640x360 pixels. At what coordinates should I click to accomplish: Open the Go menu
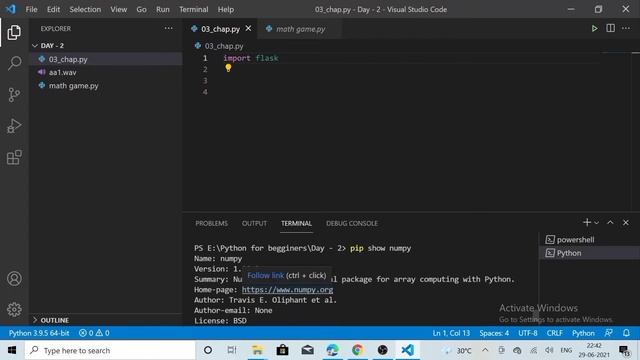(141, 9)
